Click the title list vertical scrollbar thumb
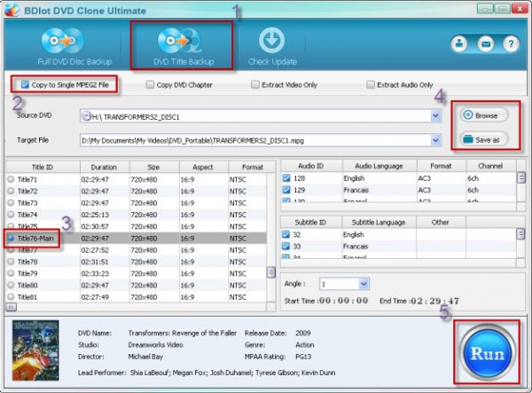The height and width of the screenshot is (393, 532). (x=270, y=272)
